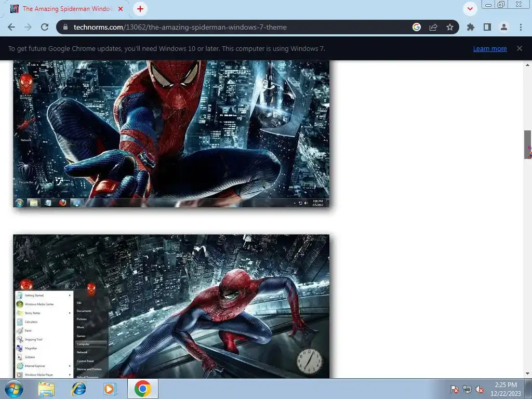The width and height of the screenshot is (532, 399).
Task: Reload the technorms page
Action: pyautogui.click(x=45, y=27)
